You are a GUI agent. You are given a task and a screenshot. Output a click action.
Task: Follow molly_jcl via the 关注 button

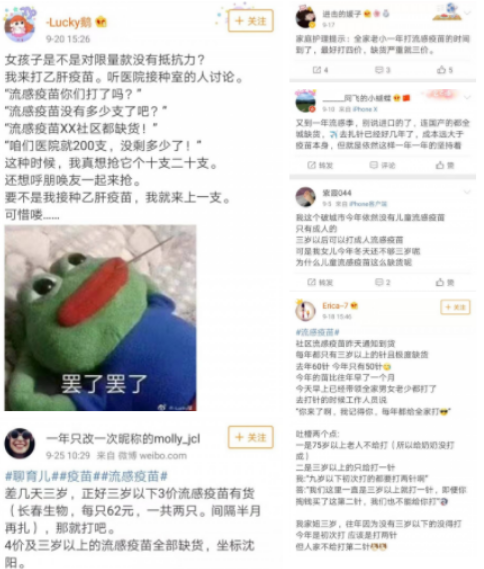pyautogui.click(x=250, y=437)
